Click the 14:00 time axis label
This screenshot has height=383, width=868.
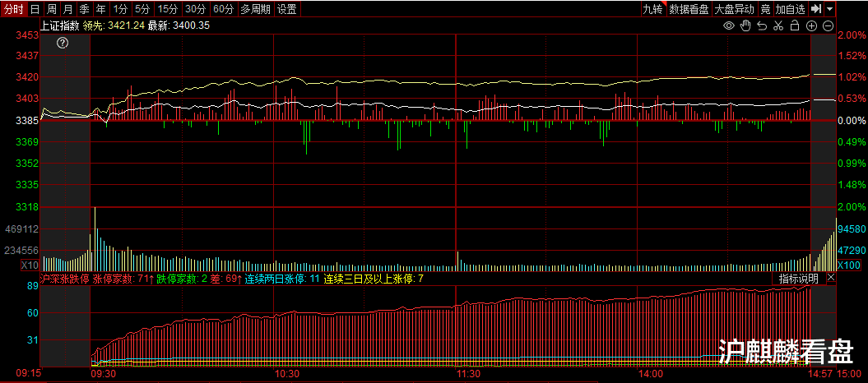[651, 375]
